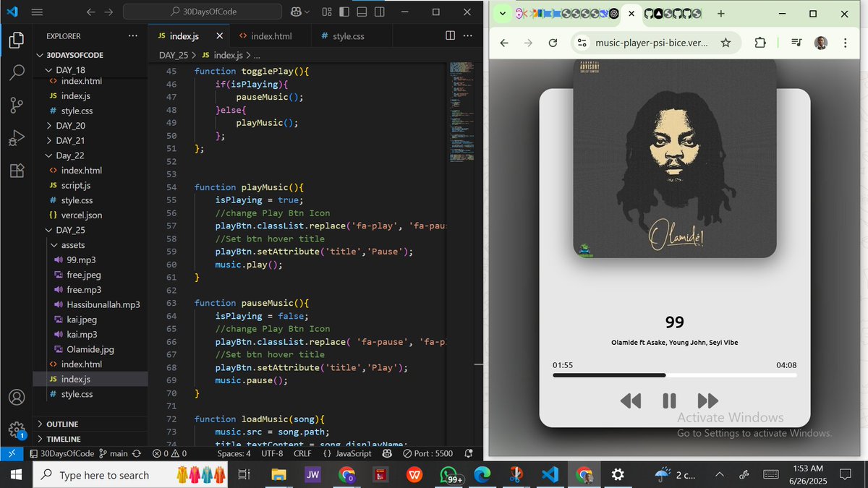The image size is (868, 488).
Task: Toggle the secondary side bar layout
Action: tap(379, 12)
